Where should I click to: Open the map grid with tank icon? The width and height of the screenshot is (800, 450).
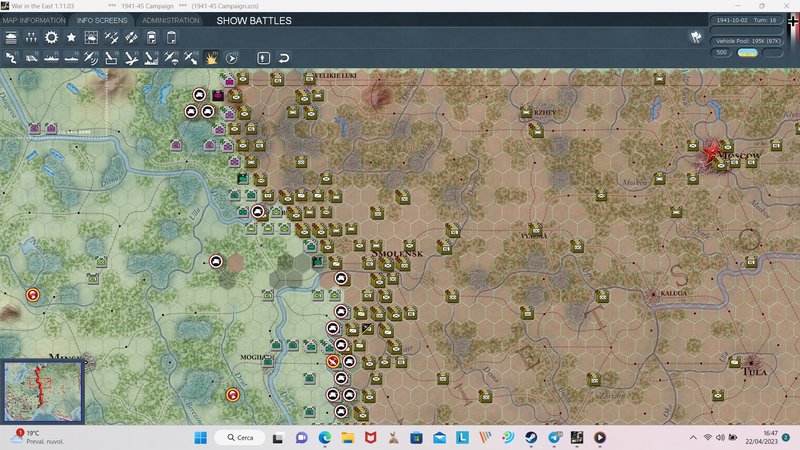pos(91,38)
